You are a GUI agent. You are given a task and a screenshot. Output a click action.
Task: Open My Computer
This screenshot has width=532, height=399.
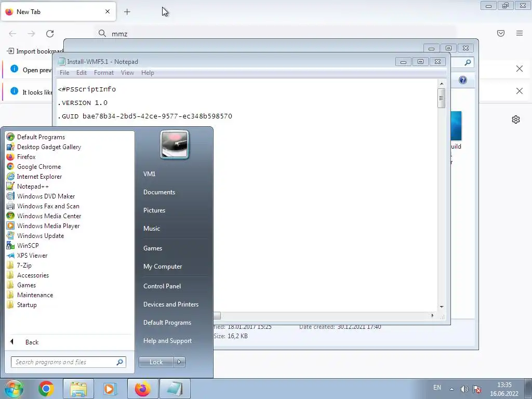[163, 267]
